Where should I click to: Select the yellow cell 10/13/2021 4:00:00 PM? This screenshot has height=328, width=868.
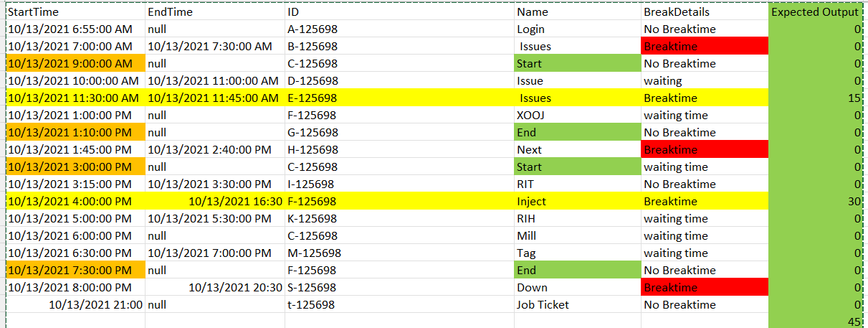tap(75, 202)
